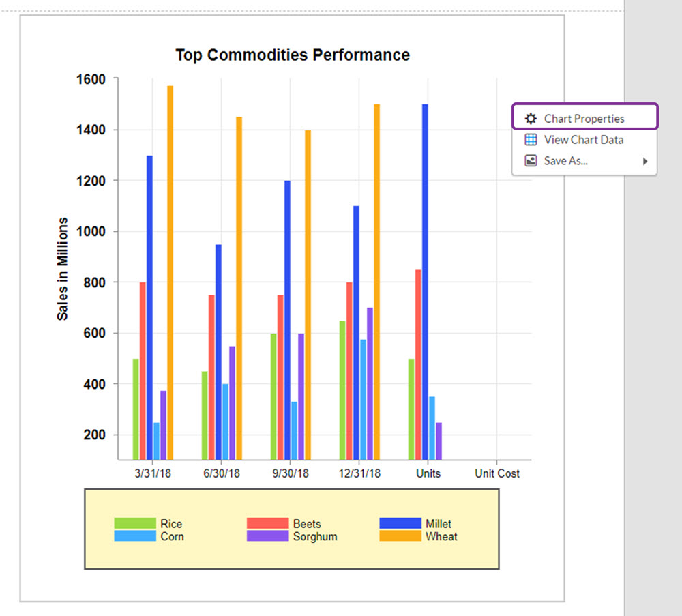Click the orange Wheat legend swatch
Viewport: 682px width, 616px height.
[x=400, y=537]
